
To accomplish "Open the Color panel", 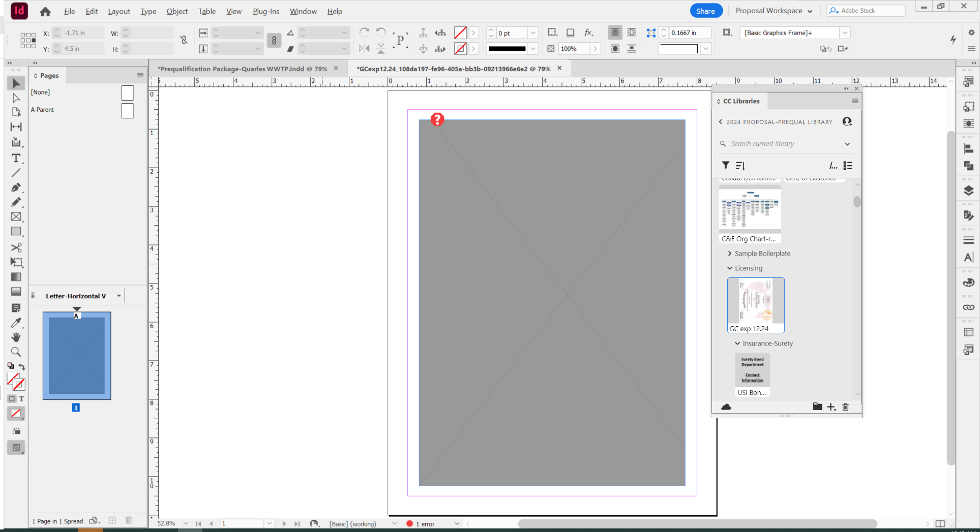I will pyautogui.click(x=969, y=283).
